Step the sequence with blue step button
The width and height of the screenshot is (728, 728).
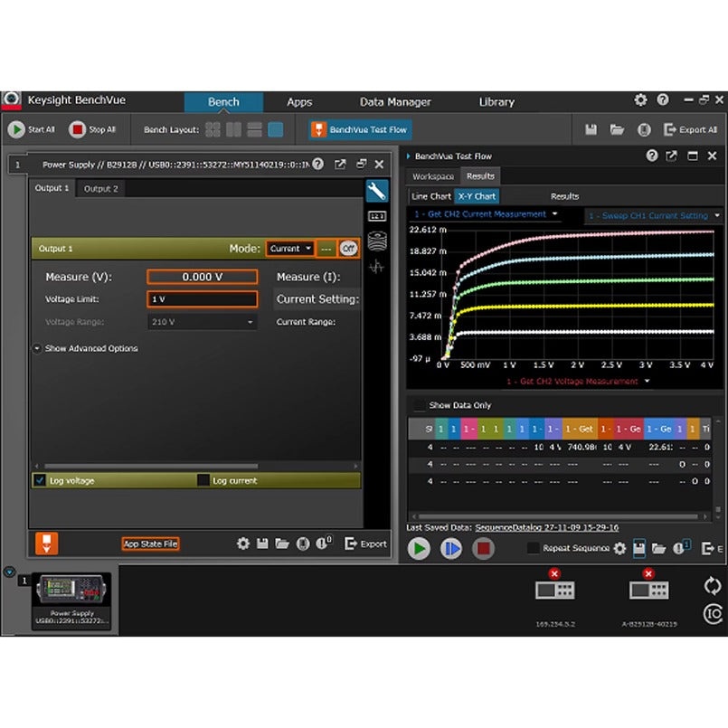(x=451, y=548)
